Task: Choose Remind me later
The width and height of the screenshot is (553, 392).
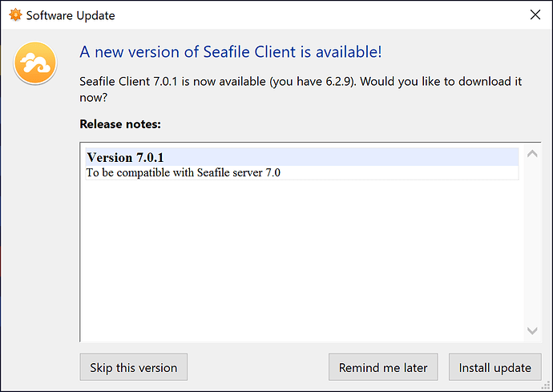Action: [x=383, y=368]
